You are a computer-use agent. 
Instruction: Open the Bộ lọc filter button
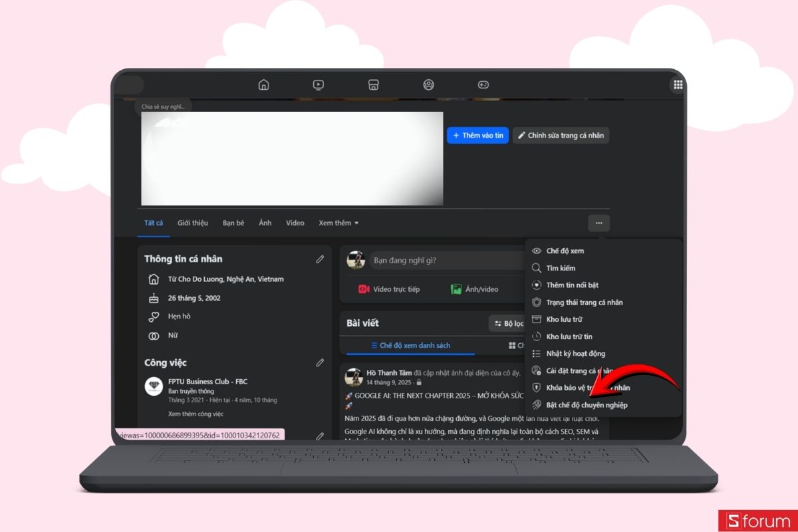click(x=509, y=324)
